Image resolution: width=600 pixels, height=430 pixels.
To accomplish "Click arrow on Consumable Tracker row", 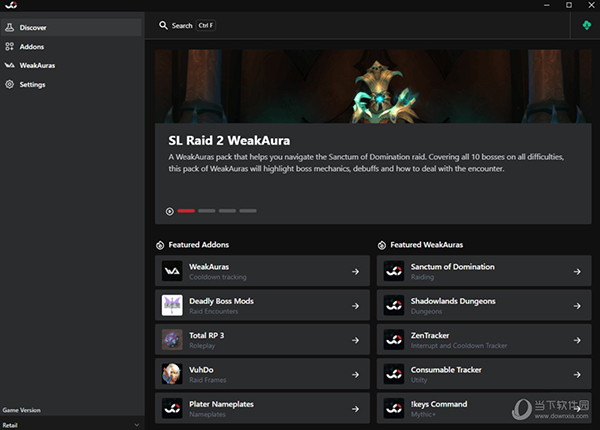I will coord(577,375).
